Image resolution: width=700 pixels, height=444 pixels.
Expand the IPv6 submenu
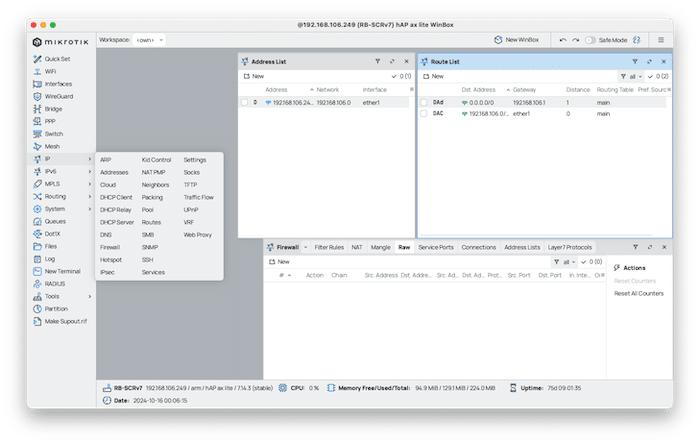pos(90,171)
